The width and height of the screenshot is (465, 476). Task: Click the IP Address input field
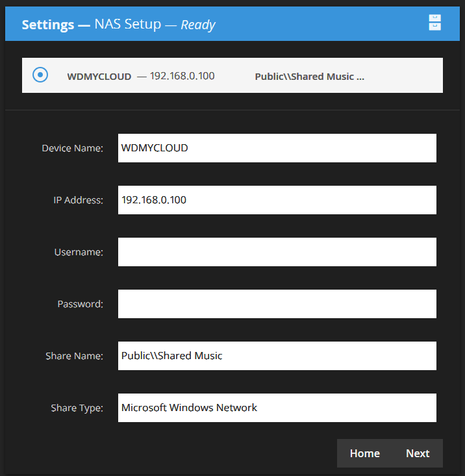click(277, 200)
